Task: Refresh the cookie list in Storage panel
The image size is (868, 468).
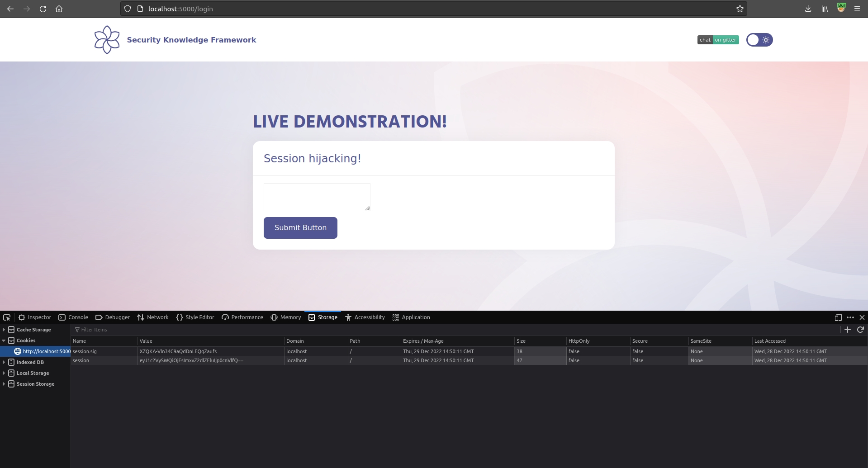Action: pyautogui.click(x=860, y=330)
